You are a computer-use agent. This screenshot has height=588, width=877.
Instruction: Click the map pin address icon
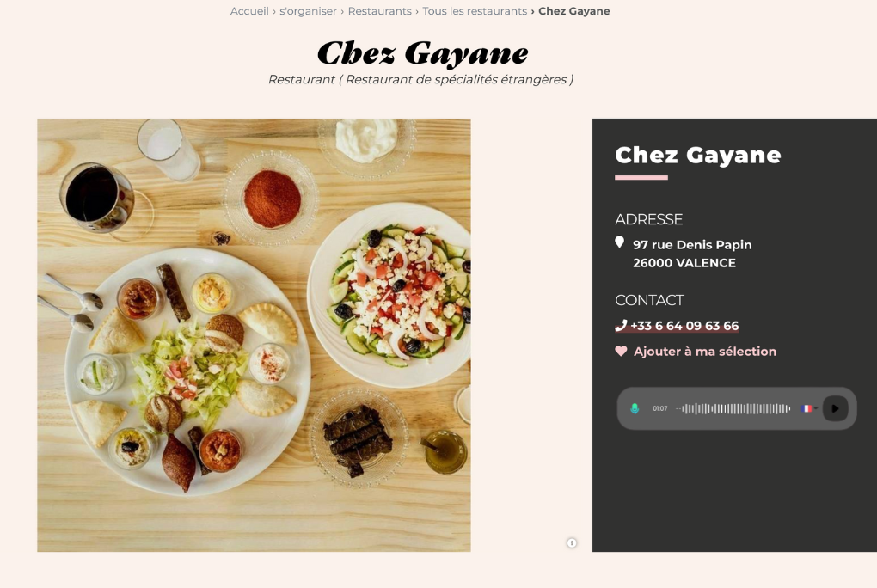619,242
